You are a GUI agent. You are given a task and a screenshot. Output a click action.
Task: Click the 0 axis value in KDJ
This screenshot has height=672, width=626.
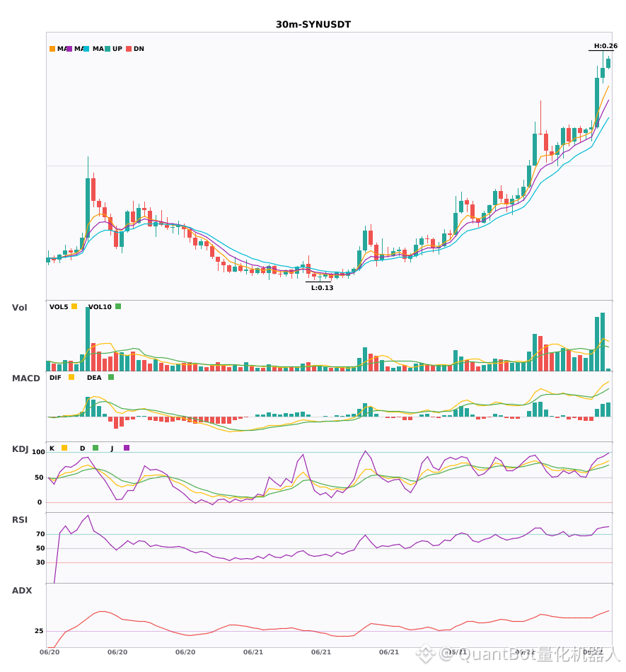(40, 502)
